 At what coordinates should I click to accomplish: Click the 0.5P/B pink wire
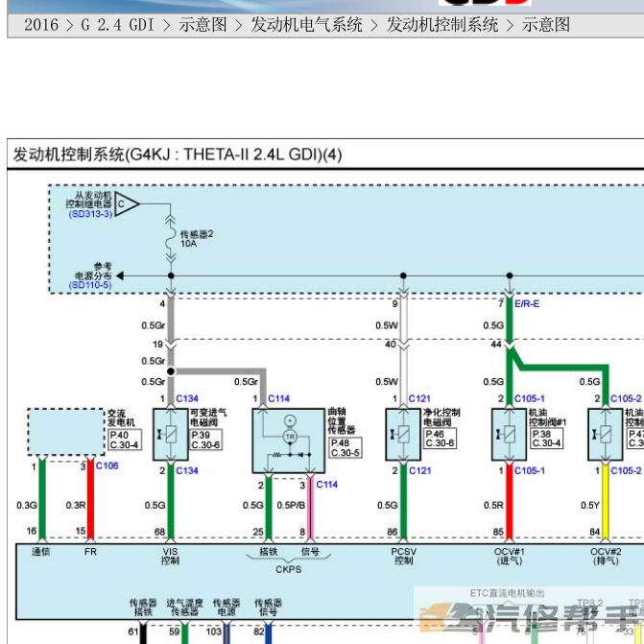tap(311, 507)
